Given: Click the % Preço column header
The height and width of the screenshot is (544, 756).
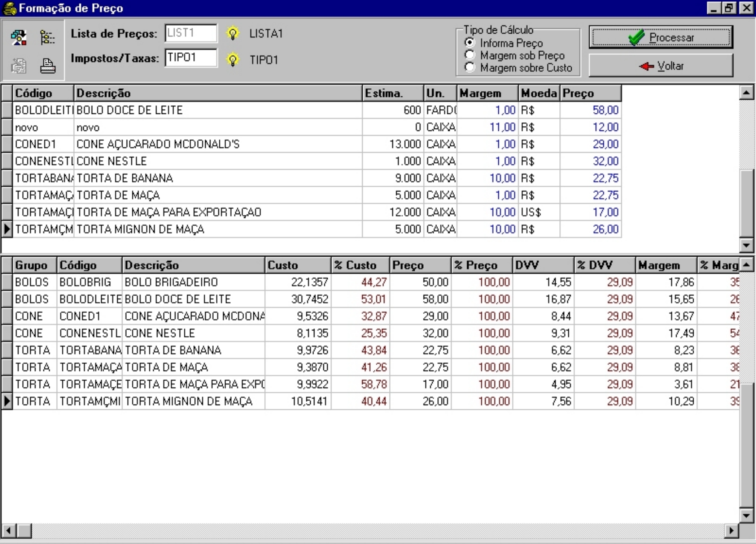Looking at the screenshot, I should (x=481, y=265).
